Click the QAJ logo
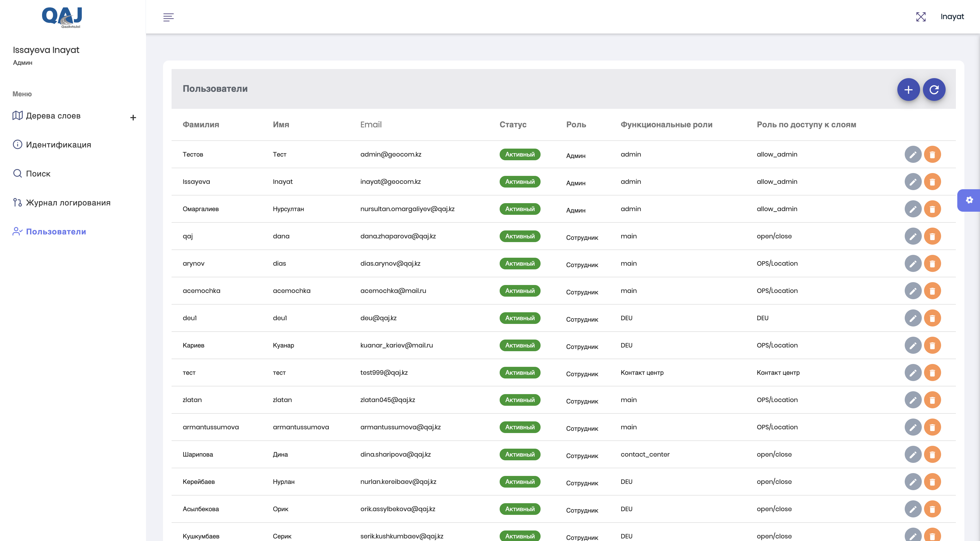 coord(62,17)
